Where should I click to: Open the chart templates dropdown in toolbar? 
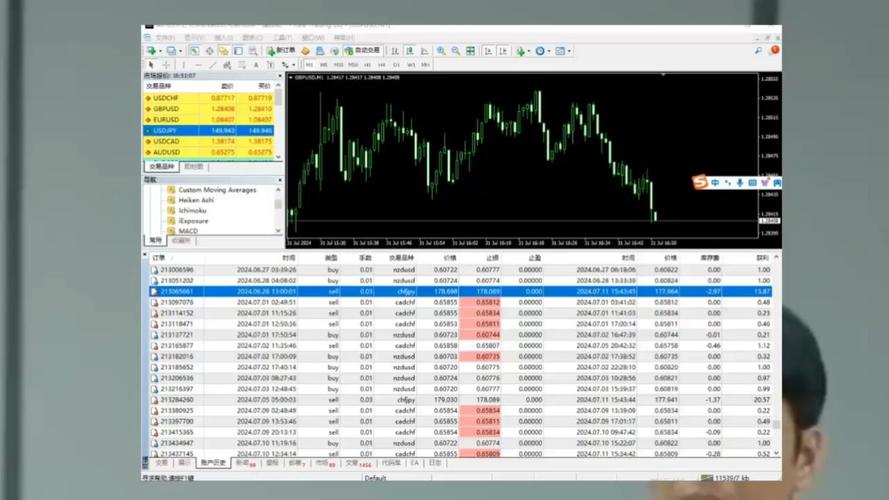point(569,50)
